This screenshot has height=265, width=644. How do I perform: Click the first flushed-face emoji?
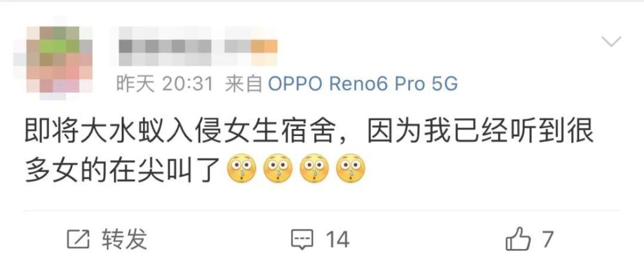pos(241,169)
